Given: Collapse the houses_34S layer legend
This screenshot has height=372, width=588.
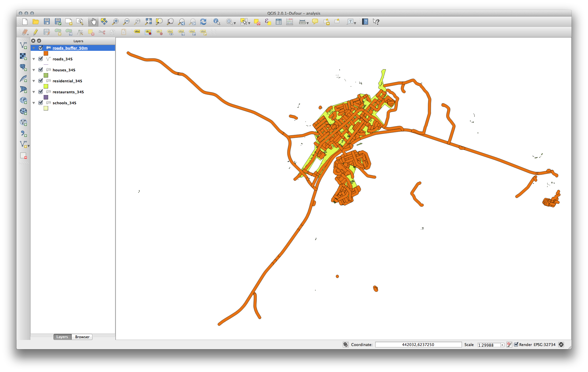Looking at the screenshot, I should pos(34,70).
